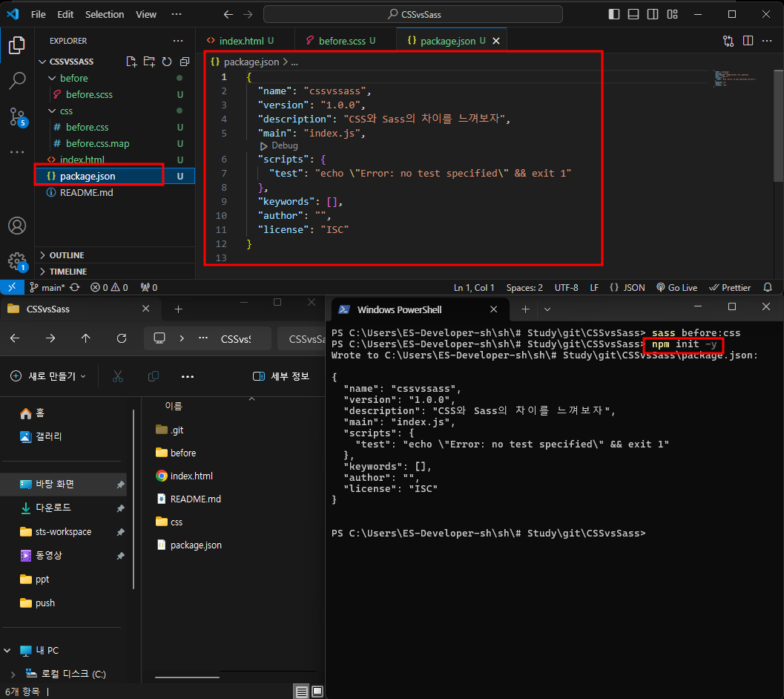Synchronize changes icon in status bar
Screen dimensions: 784x699
(x=74, y=287)
